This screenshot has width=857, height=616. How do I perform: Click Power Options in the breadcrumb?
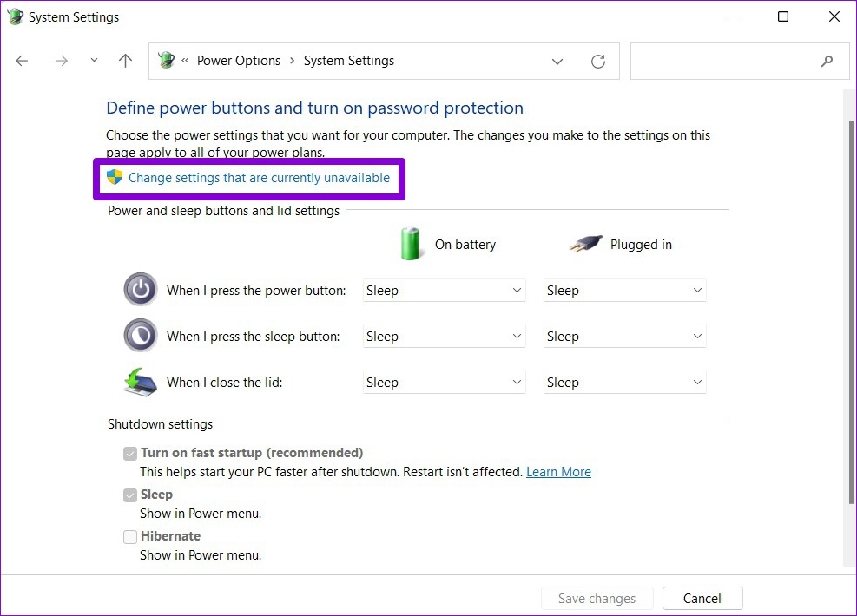(239, 61)
